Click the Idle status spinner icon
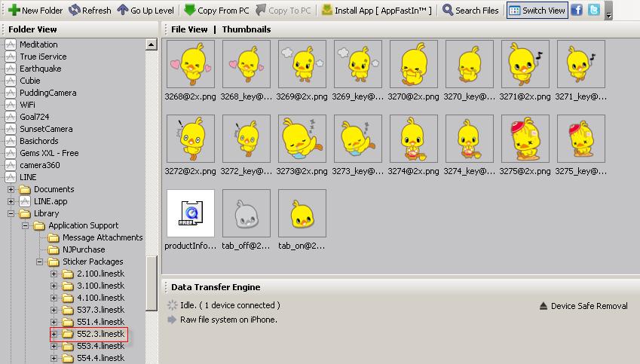The width and height of the screenshot is (640, 364). [x=172, y=305]
